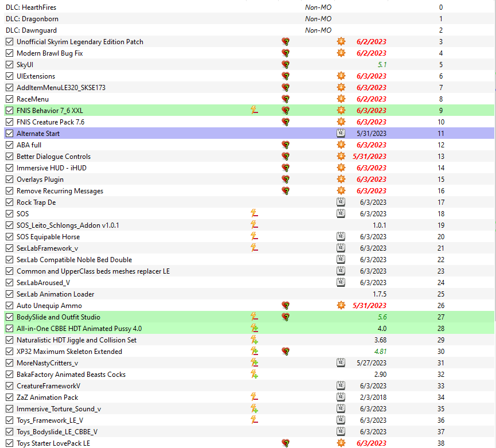Toggle the CreatureFrameworkV checkbox

pyautogui.click(x=10, y=385)
